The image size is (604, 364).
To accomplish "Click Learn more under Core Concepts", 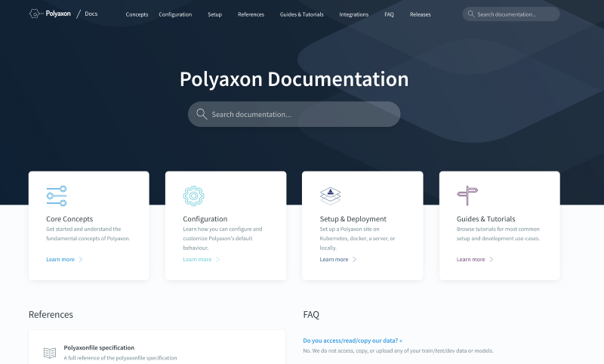I will [x=60, y=259].
